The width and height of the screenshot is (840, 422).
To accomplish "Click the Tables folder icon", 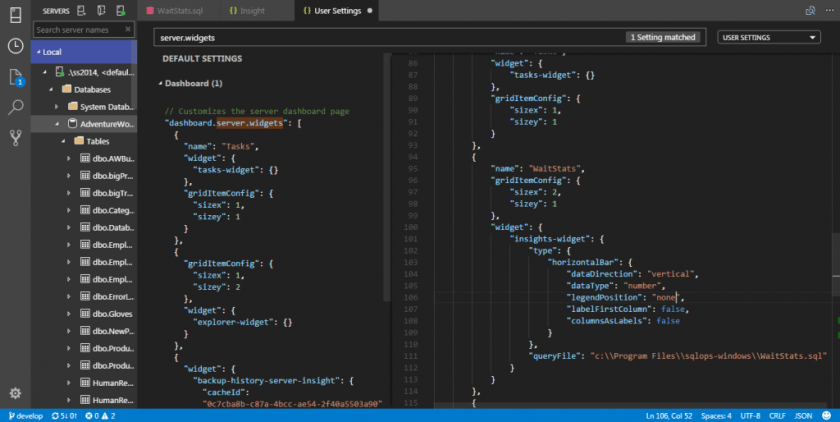I will click(79, 141).
